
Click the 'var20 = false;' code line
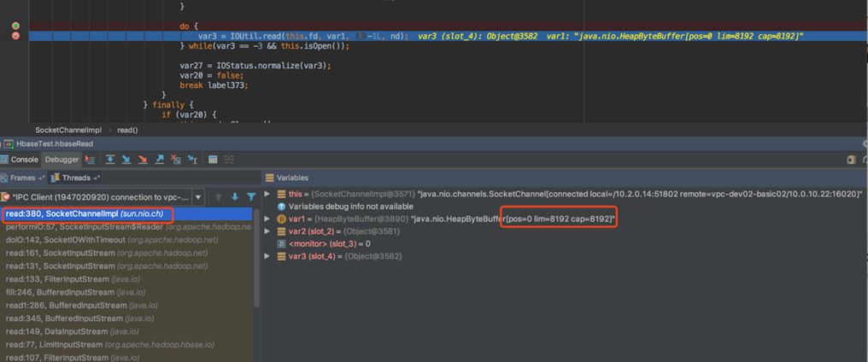point(212,75)
